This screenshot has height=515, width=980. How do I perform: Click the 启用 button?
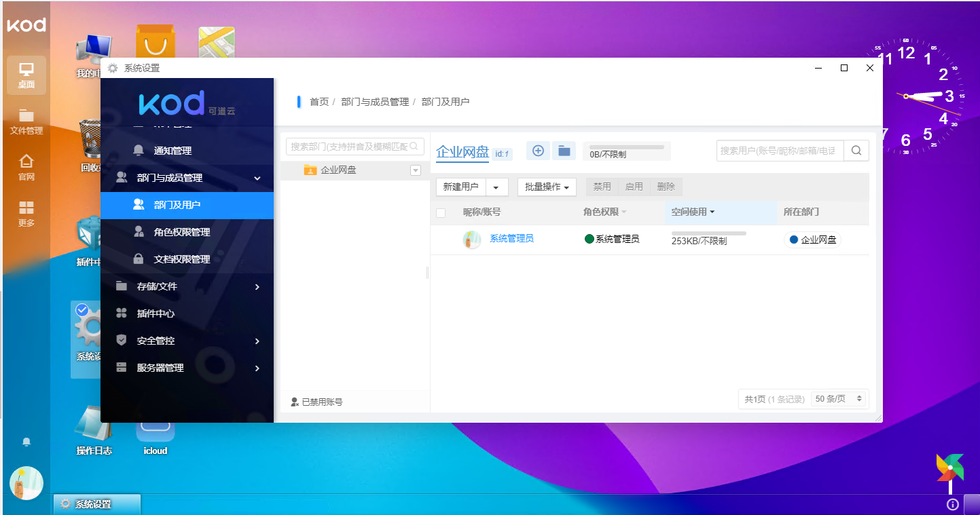coord(634,187)
